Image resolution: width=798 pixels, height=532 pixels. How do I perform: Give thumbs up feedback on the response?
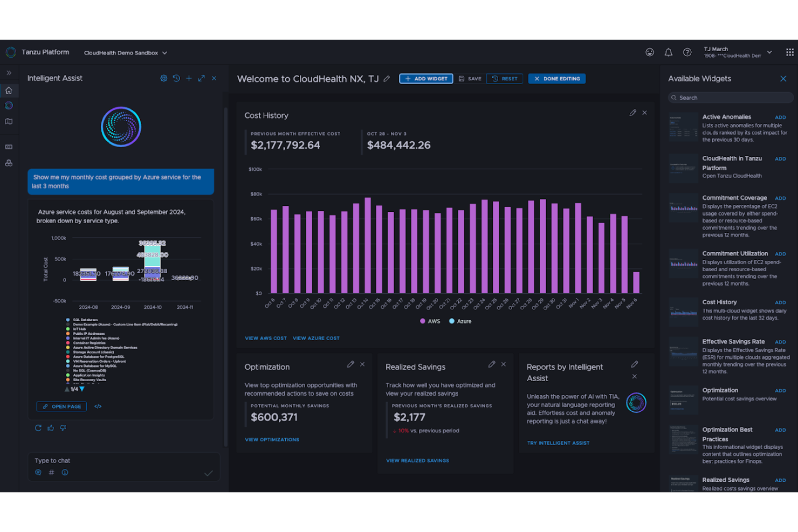(x=50, y=427)
